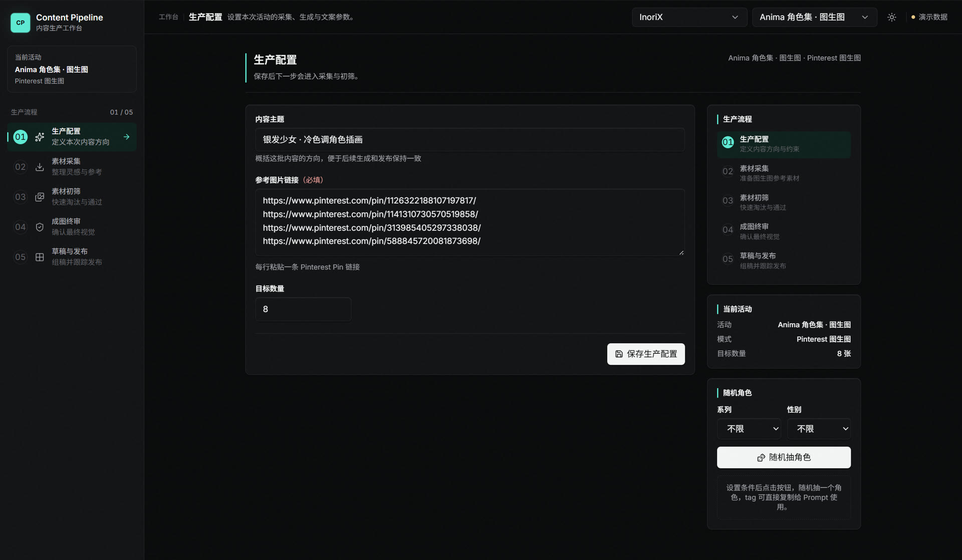Click the 01 badge in the right 生产流程 panel
The image size is (962, 560).
[728, 142]
